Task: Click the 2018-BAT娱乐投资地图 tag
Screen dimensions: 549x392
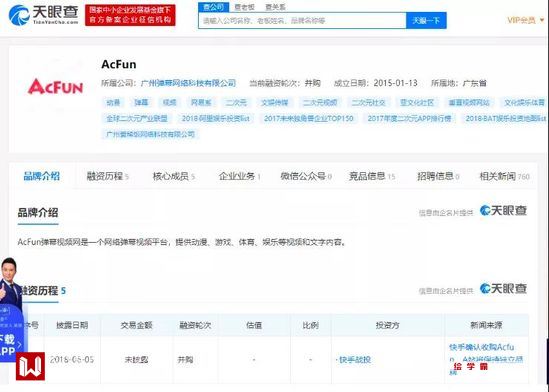Action: 505,118
